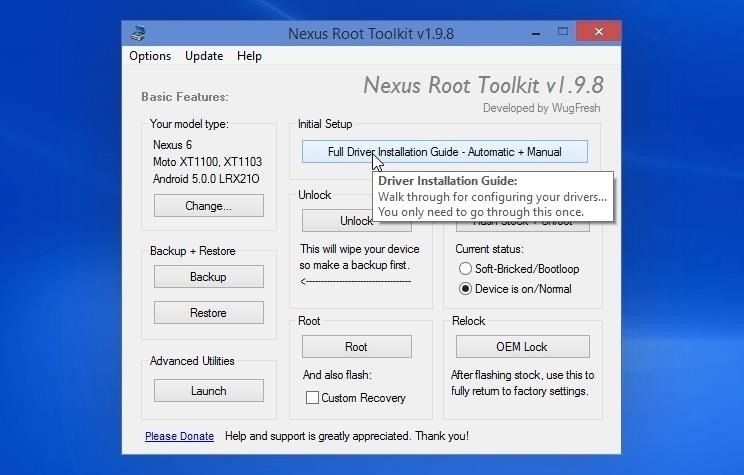Screen dimensions: 744x475
Task: Click the Change... model type button
Action: tap(209, 206)
